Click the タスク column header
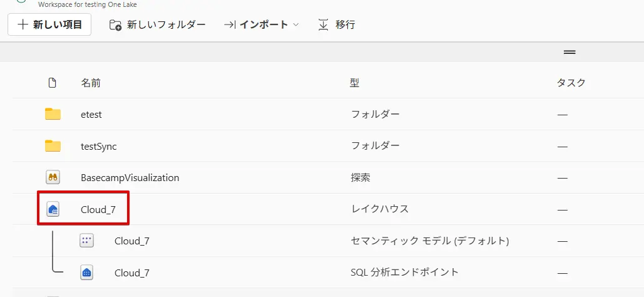644x297 pixels. [x=571, y=83]
